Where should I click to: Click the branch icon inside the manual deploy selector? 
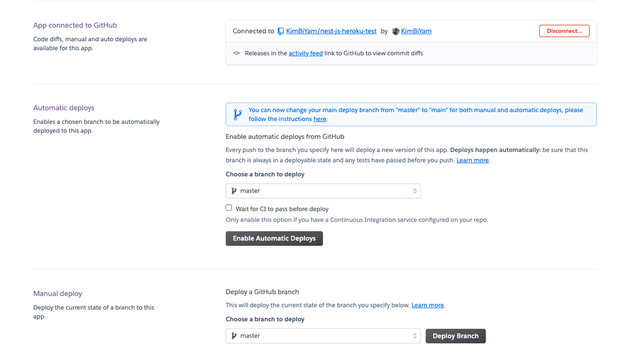234,336
